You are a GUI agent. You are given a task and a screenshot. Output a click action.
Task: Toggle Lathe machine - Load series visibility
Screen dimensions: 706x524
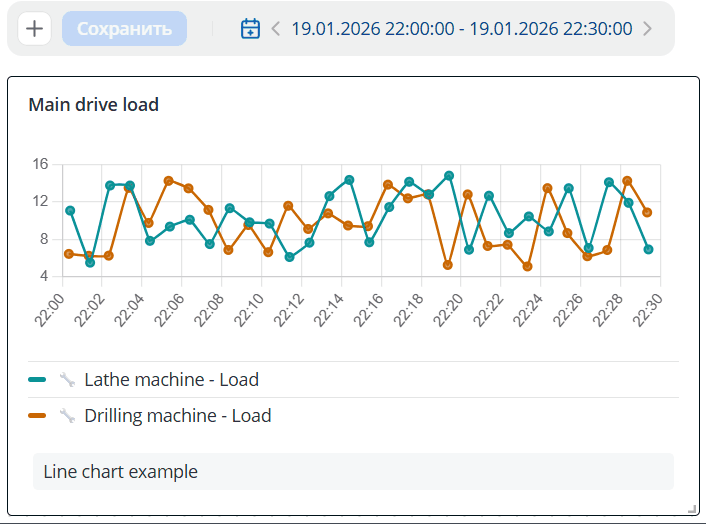pos(171,380)
